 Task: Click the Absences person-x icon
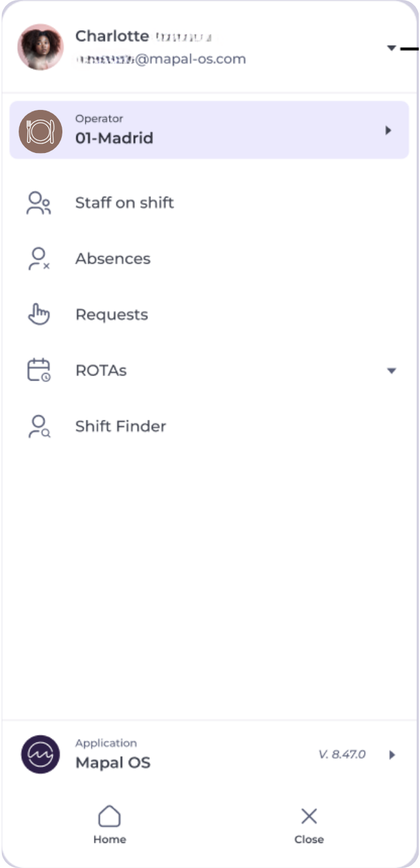(x=39, y=259)
